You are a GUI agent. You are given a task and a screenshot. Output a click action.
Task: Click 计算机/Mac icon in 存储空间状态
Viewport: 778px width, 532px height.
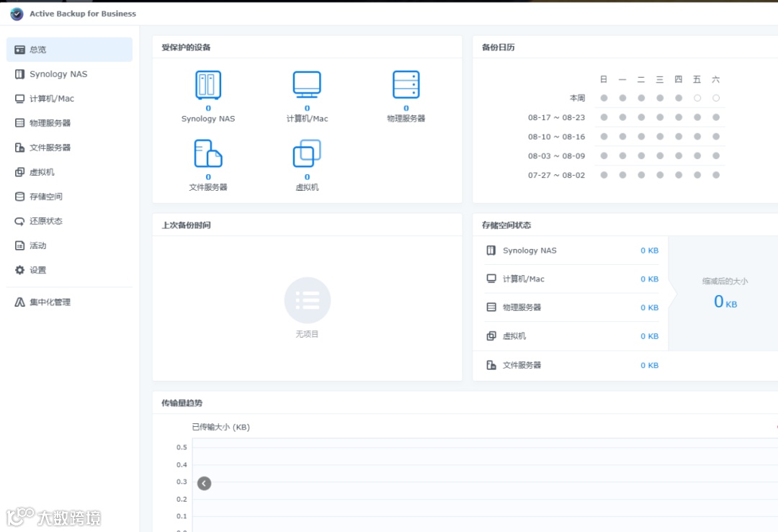tap(491, 279)
